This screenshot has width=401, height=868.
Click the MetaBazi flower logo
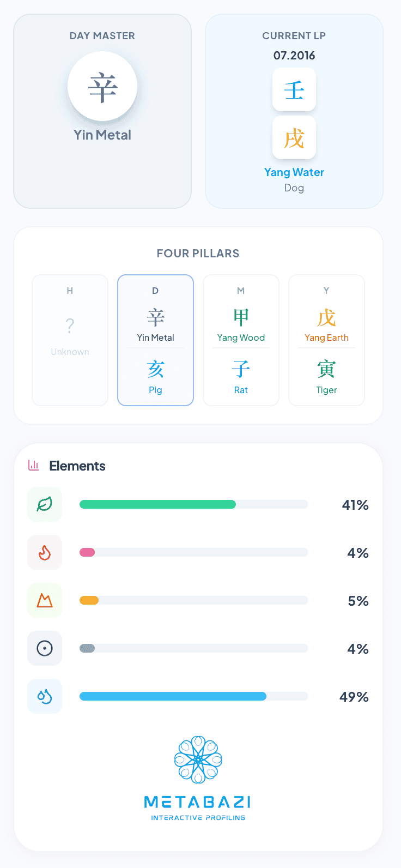(x=198, y=759)
